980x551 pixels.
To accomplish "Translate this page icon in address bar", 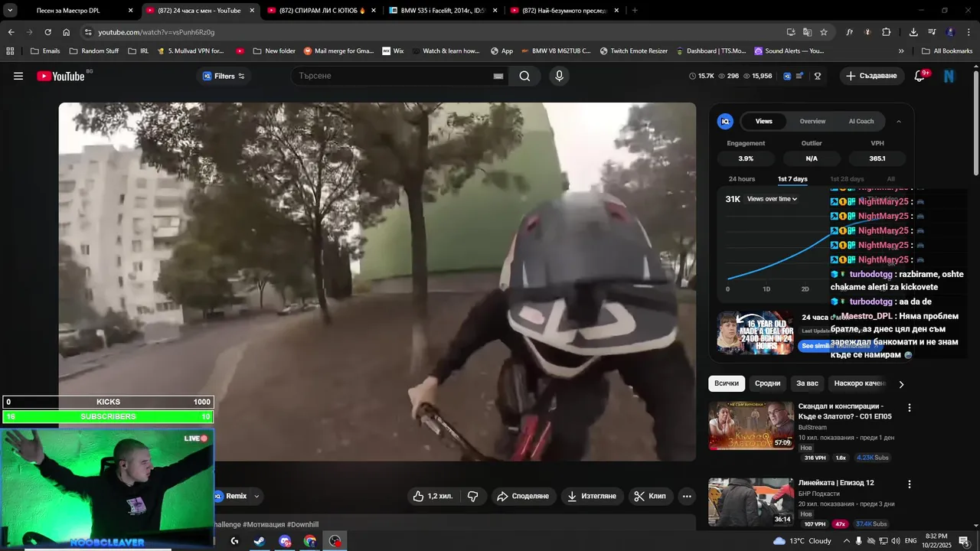I will click(807, 32).
